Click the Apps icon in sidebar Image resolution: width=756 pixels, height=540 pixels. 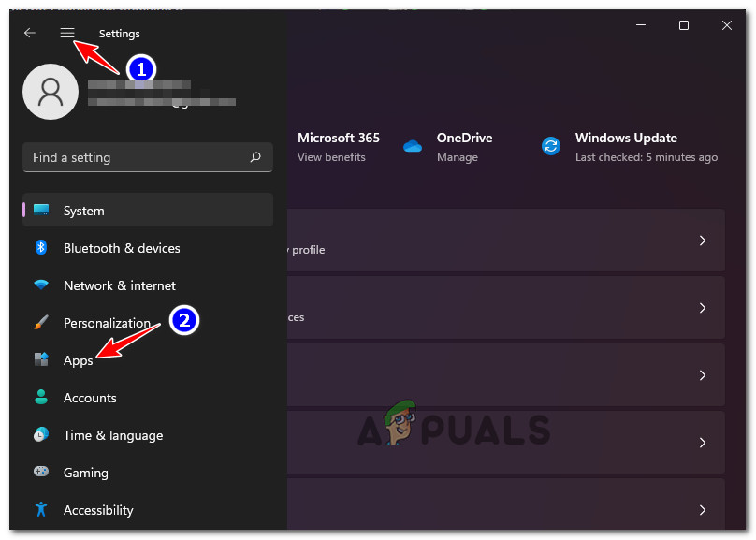[41, 359]
